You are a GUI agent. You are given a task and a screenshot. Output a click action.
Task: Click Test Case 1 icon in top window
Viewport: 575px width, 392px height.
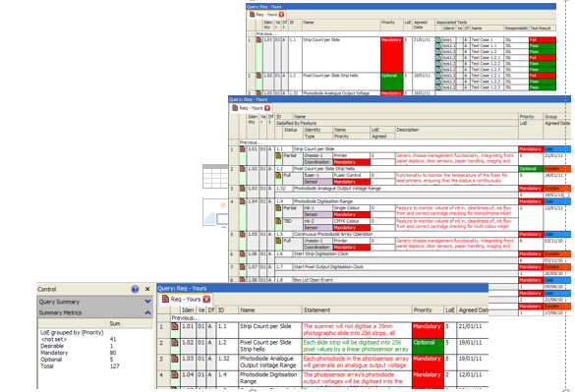click(x=438, y=39)
